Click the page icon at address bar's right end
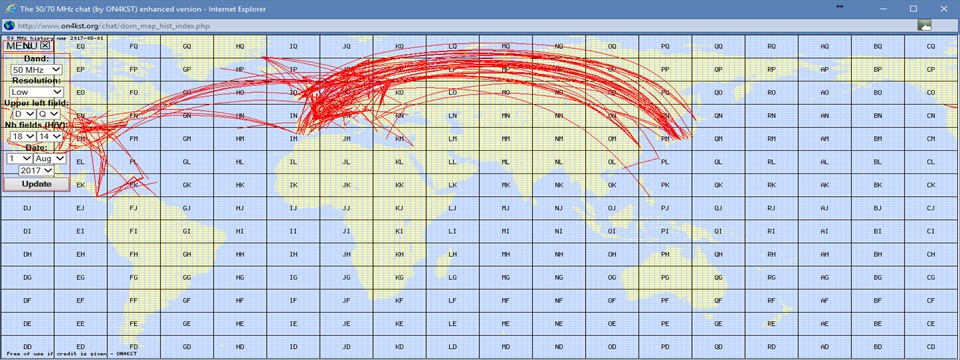 point(924,26)
